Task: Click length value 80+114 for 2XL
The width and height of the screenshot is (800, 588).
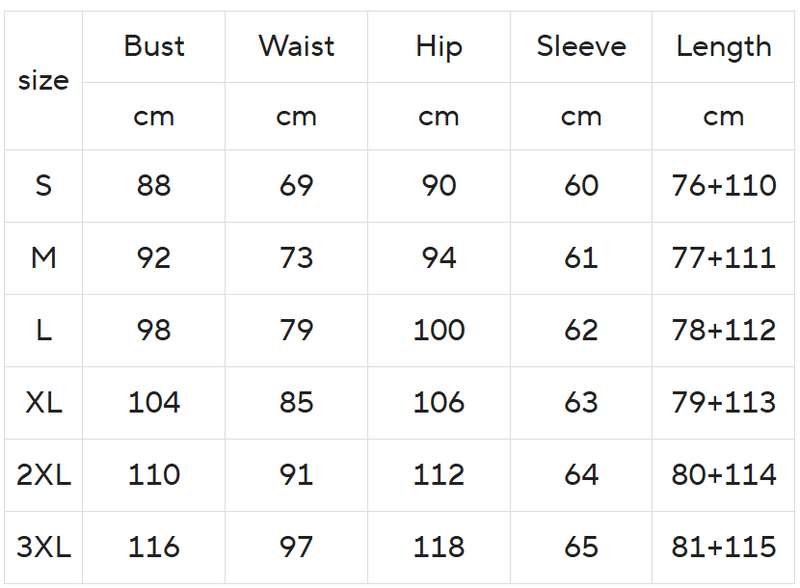Action: pos(723,474)
